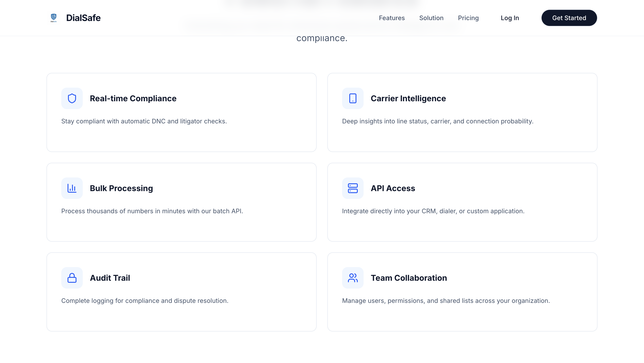
Task: Click the DialSafe brand name text
Action: click(83, 18)
